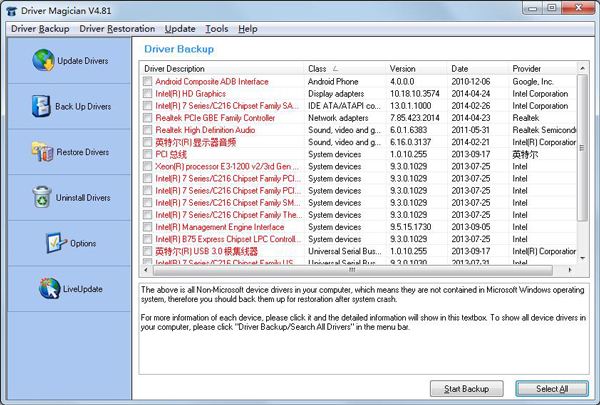Open the Back Up Drivers sidebar icon
Image resolution: width=600 pixels, height=405 pixels.
click(40, 106)
